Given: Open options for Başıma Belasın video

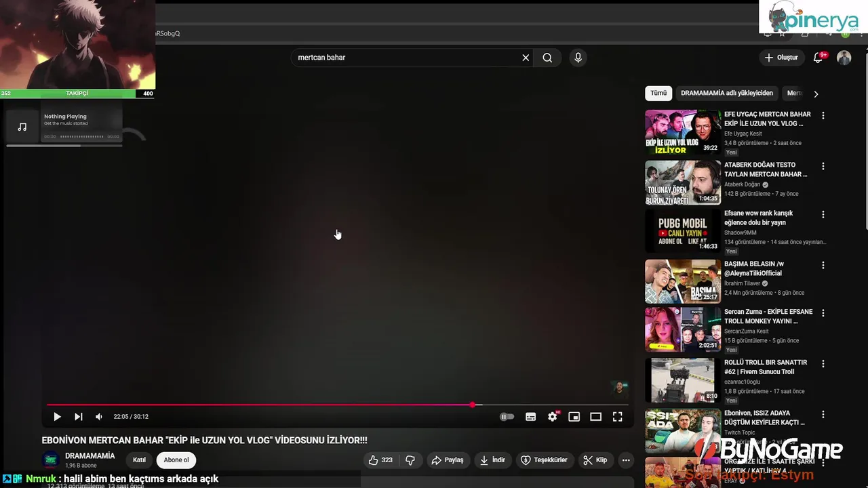Looking at the screenshot, I should (x=823, y=266).
